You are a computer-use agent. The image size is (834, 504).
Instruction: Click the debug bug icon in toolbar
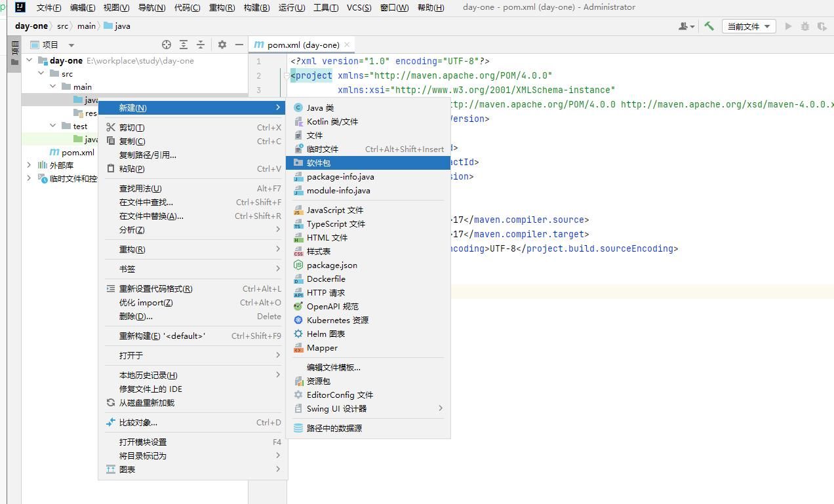tap(805, 26)
